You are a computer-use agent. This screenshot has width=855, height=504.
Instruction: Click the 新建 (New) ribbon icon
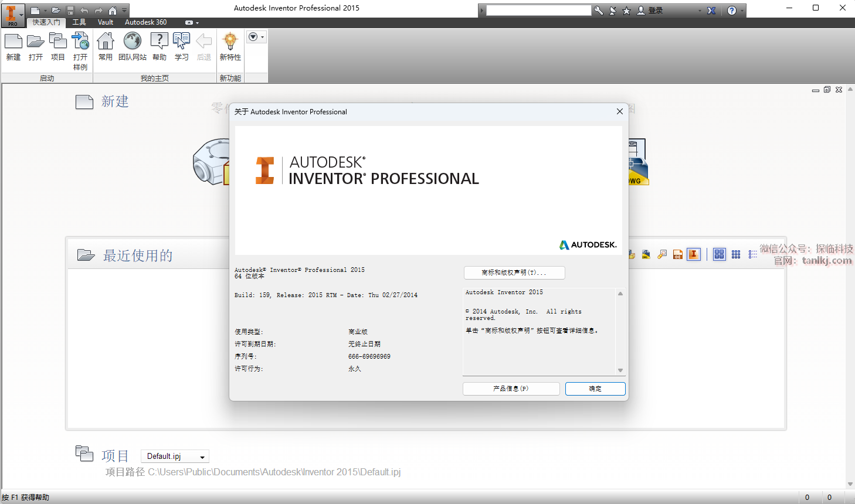pos(13,46)
